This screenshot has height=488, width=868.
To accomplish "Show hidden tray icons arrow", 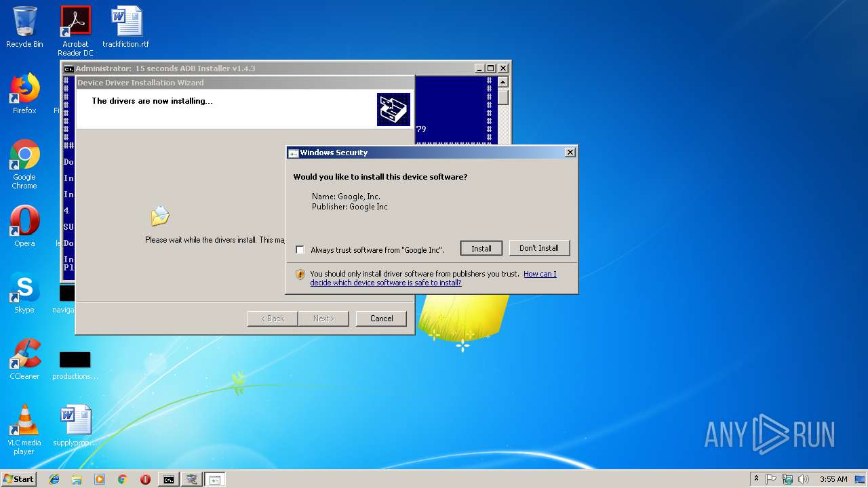I will [x=756, y=479].
